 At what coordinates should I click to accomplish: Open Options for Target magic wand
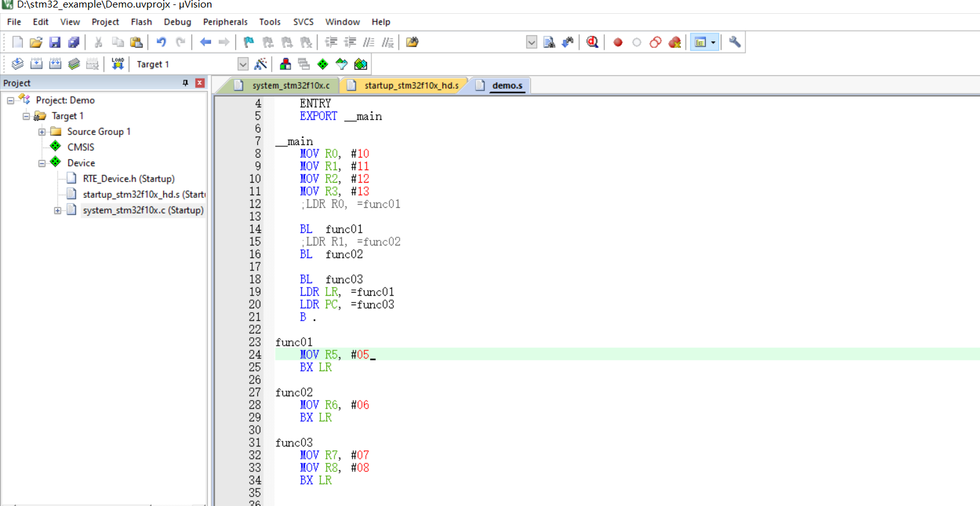(261, 64)
